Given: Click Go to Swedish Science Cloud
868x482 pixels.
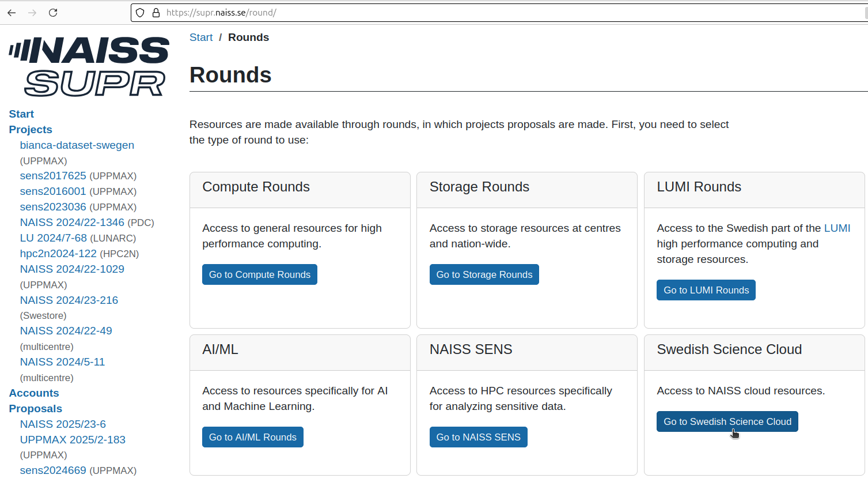Looking at the screenshot, I should [727, 421].
